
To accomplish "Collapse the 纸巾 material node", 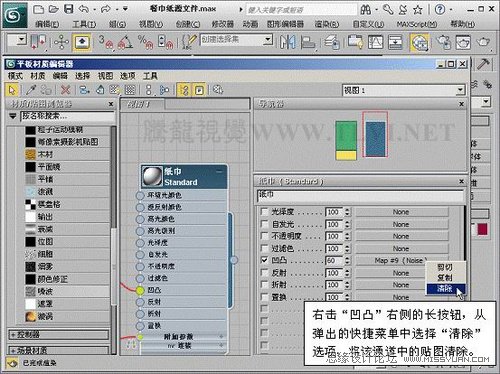I will tap(220, 172).
